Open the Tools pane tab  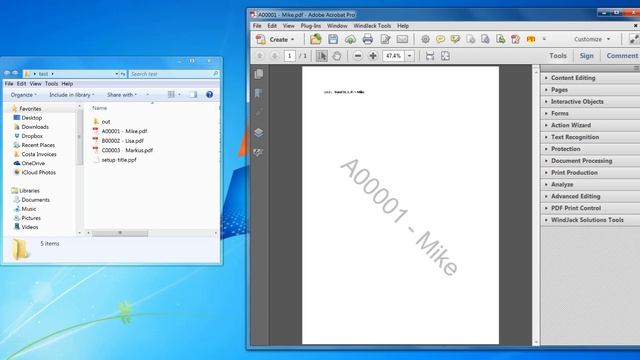point(558,56)
